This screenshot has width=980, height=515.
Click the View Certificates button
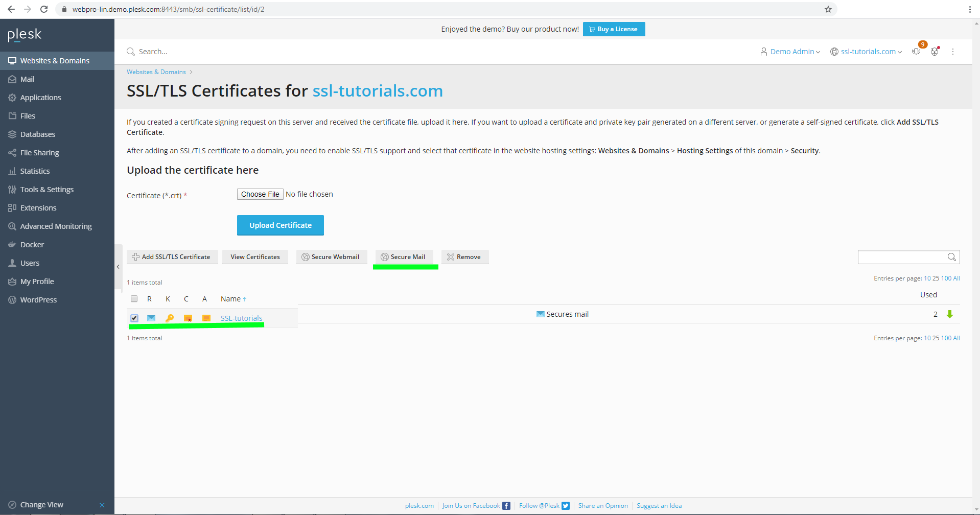coord(255,257)
